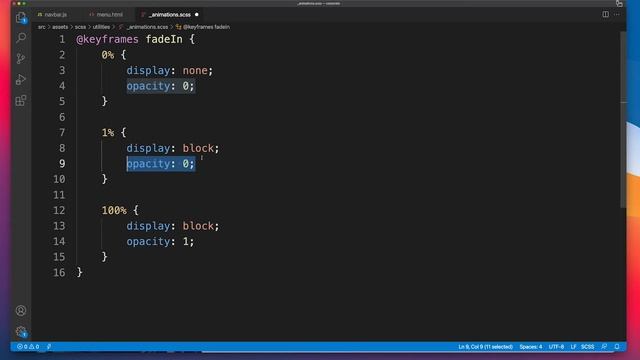The width and height of the screenshot is (640, 360).
Task: Open the Extensions view
Action: click(21, 100)
